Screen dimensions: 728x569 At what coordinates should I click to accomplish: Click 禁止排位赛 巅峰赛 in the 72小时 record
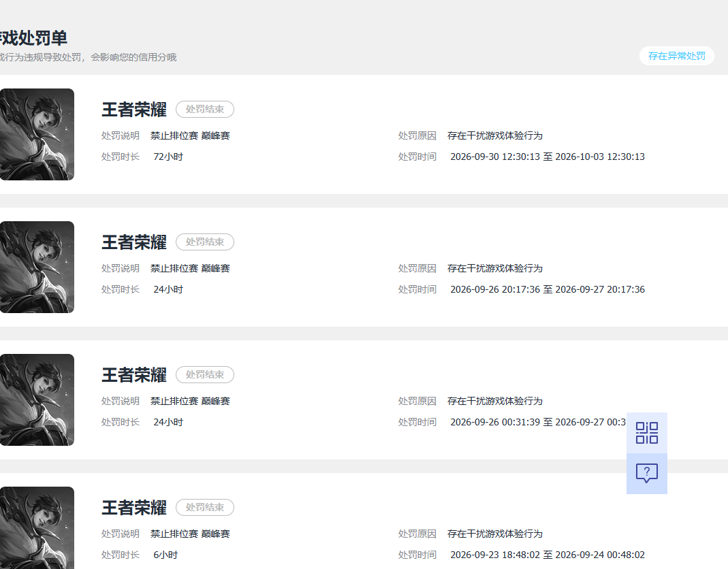point(190,135)
